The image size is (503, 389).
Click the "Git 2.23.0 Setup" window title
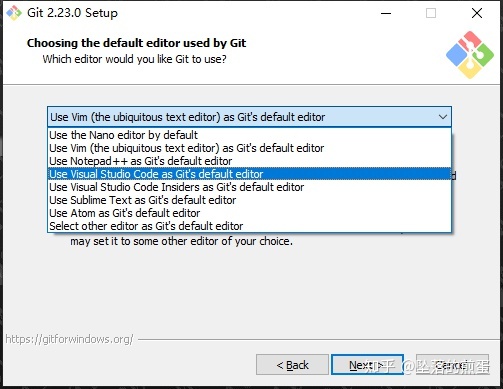click(x=72, y=13)
